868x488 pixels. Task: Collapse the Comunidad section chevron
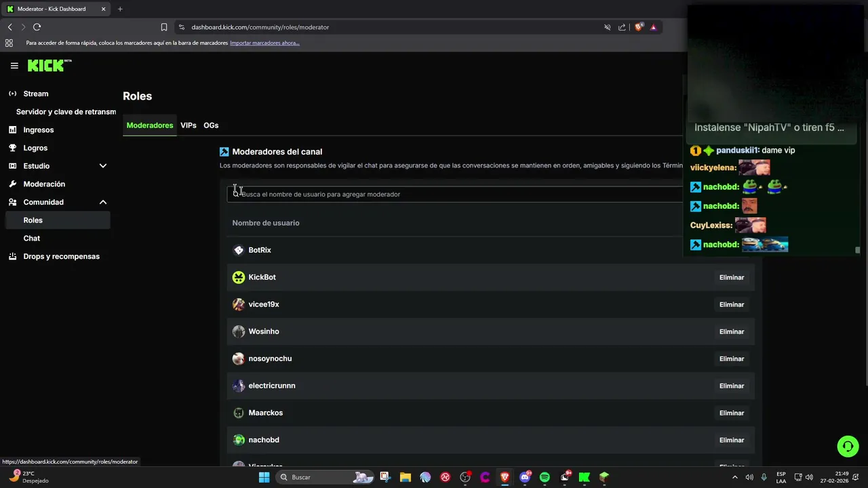click(103, 202)
